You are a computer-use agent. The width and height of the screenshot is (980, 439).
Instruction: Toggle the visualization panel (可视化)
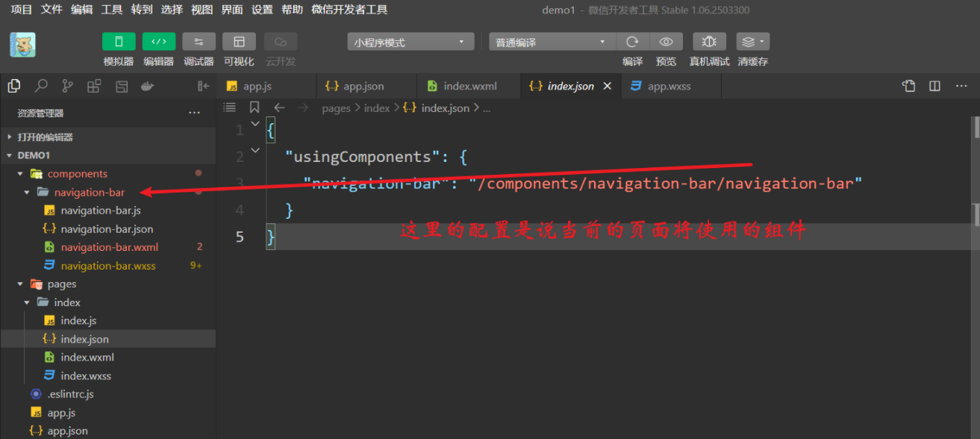[239, 42]
